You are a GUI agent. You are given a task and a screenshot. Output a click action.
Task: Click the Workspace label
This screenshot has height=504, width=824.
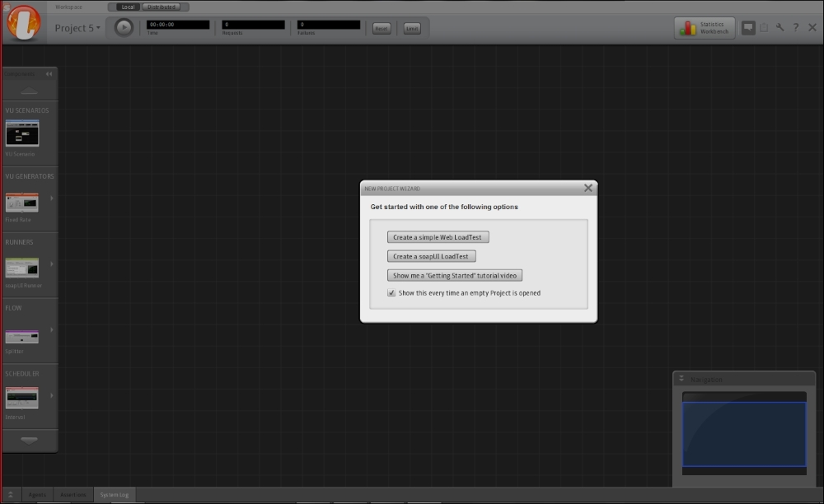point(69,7)
